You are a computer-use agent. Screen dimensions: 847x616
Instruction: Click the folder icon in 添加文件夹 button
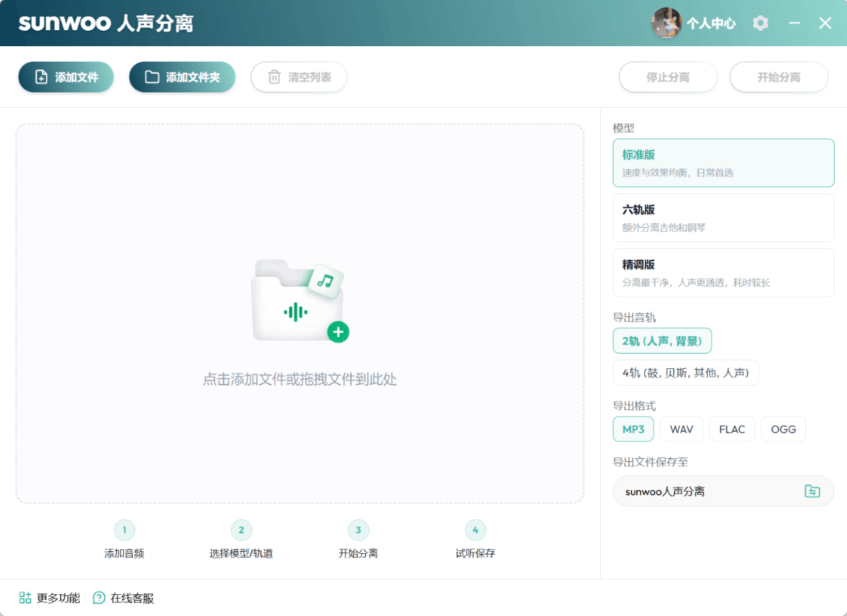coord(152,77)
